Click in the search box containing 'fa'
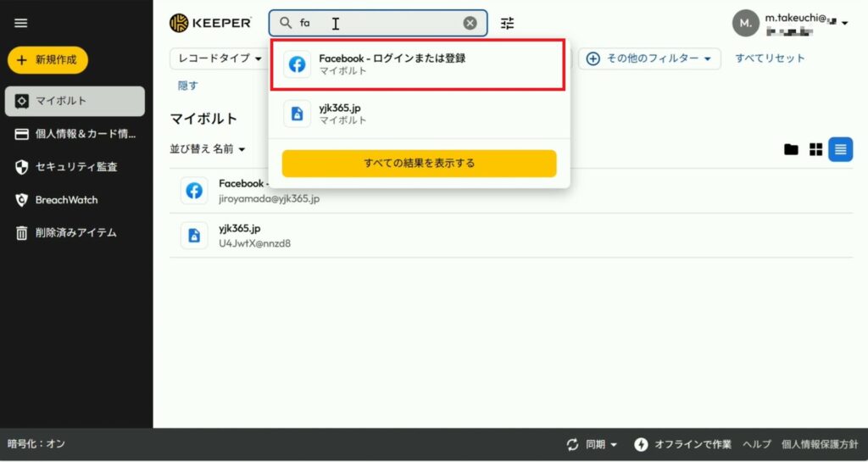This screenshot has width=868, height=462. click(x=378, y=23)
